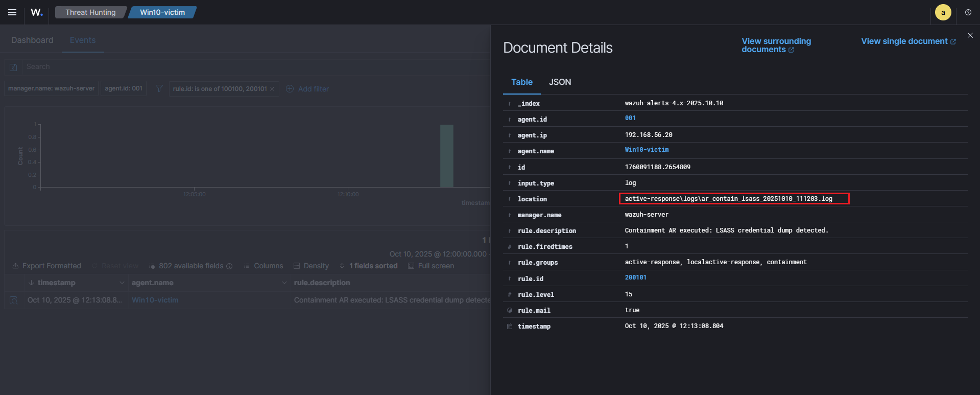This screenshot has width=980, height=395.
Task: Close the Document Details flyout
Action: (970, 35)
